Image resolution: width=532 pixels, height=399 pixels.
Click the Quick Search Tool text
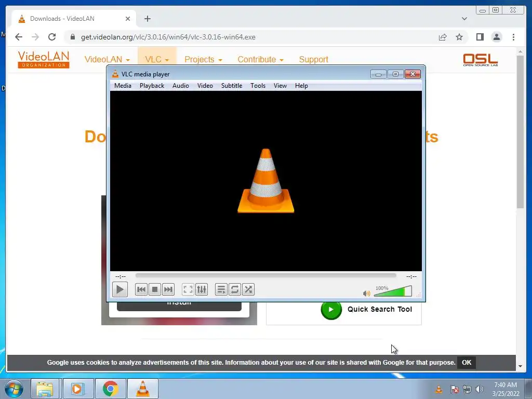click(x=380, y=309)
